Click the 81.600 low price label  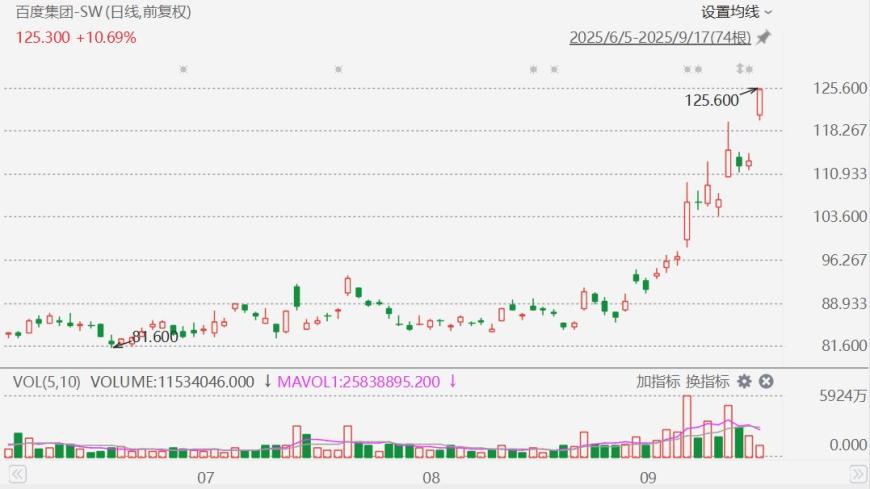(155, 337)
